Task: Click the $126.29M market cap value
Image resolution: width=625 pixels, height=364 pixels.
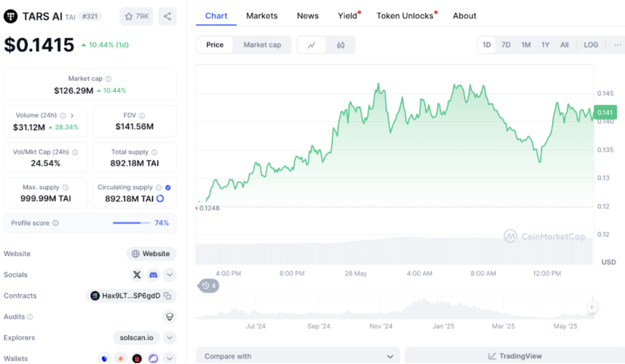Action: [74, 91]
